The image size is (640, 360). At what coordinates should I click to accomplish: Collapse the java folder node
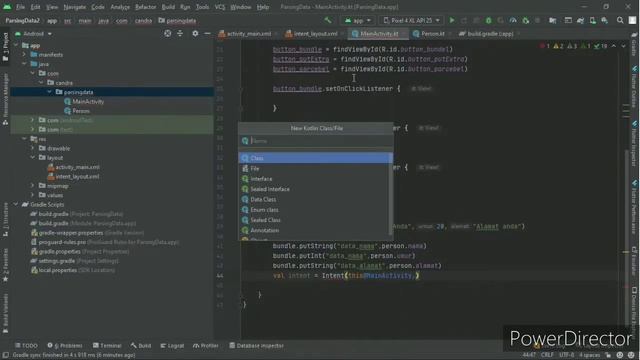24,64
